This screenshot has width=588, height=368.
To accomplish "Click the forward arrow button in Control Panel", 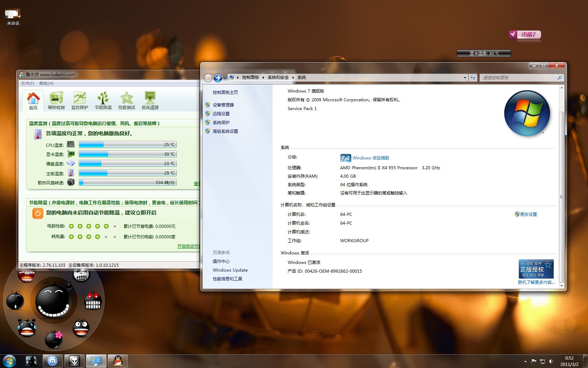I will point(218,78).
